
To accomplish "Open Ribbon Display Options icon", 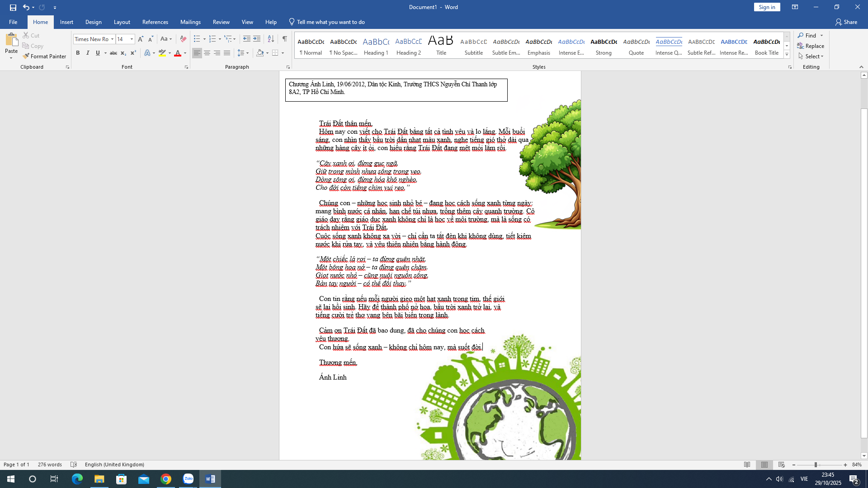I will [795, 7].
